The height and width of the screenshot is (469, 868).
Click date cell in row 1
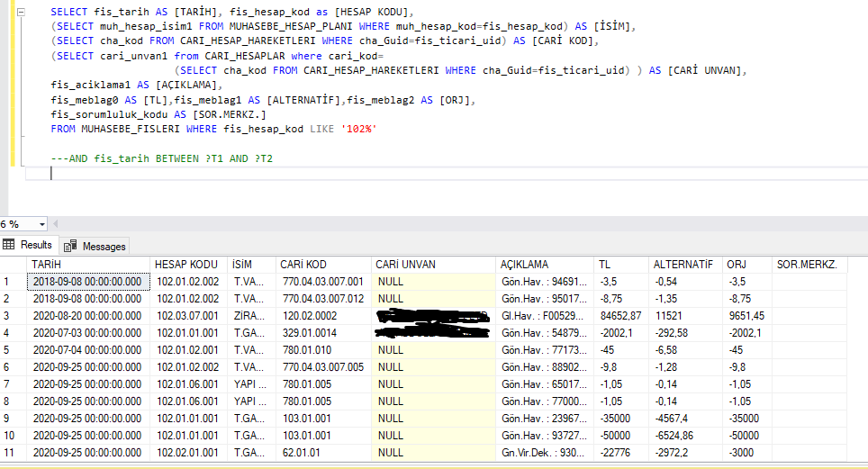[88, 282]
